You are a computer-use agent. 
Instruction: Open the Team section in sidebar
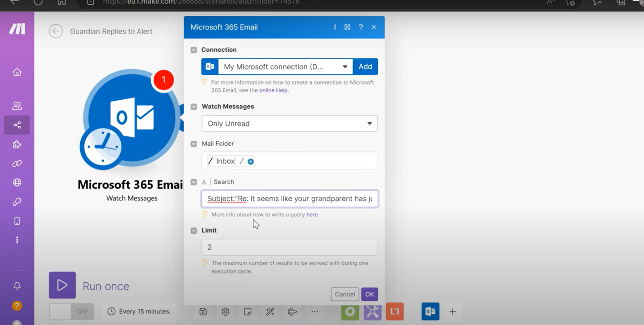(17, 106)
